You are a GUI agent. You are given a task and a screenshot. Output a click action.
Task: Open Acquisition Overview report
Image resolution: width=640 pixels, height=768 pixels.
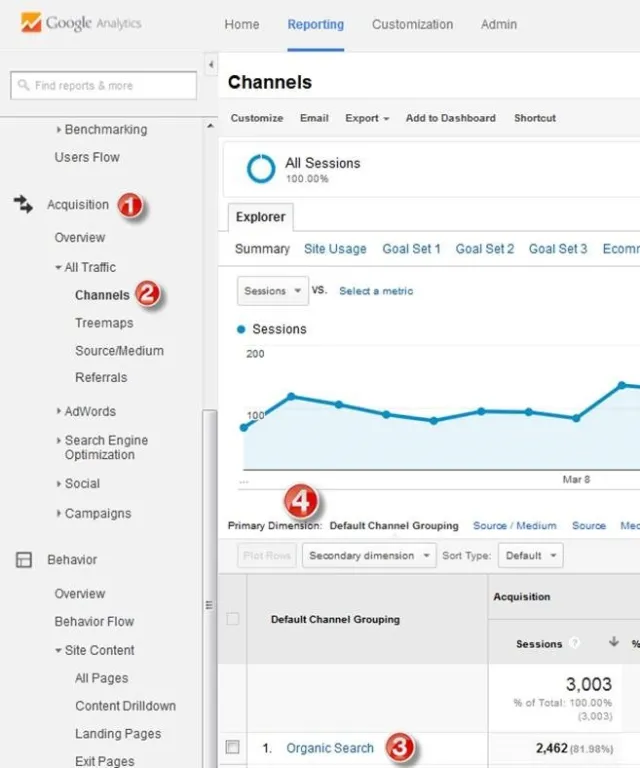click(80, 238)
